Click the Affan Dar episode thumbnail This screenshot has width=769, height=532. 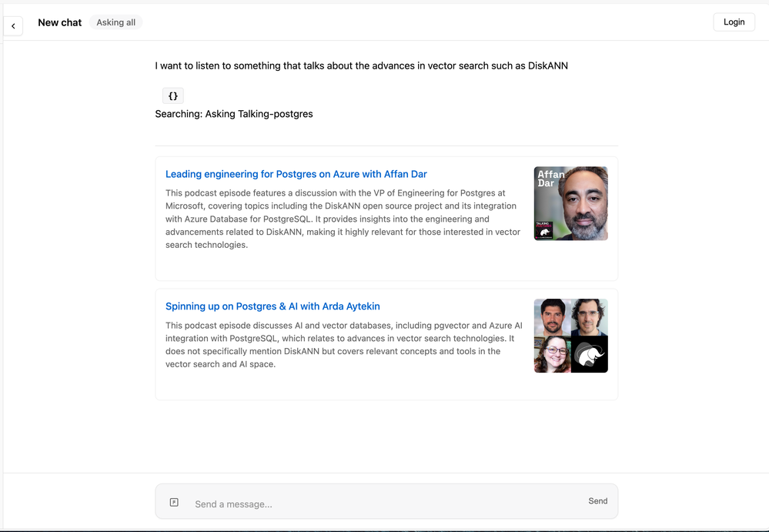tap(571, 203)
